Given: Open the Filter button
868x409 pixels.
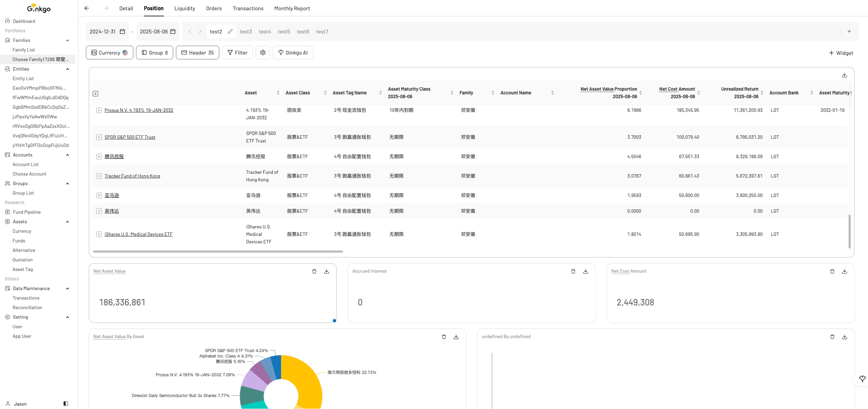Looking at the screenshot, I should pos(237,53).
